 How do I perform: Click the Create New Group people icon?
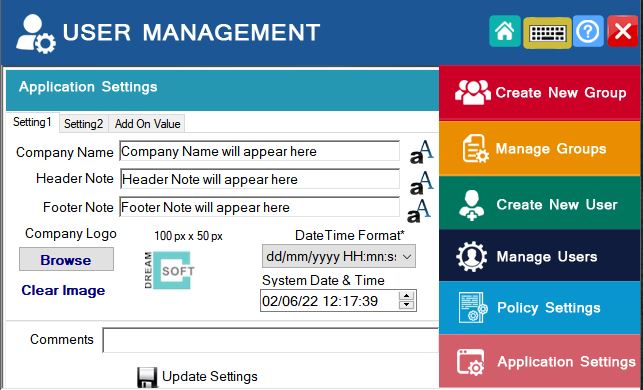[473, 93]
